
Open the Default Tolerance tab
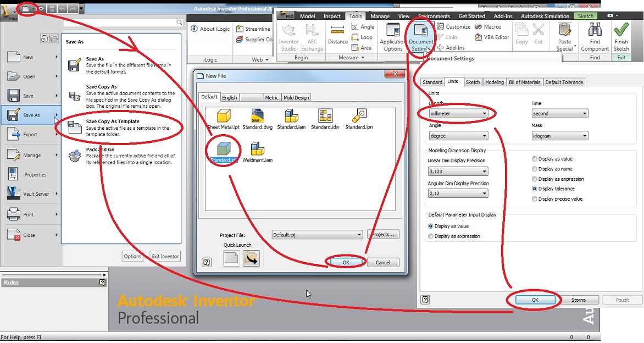click(564, 82)
